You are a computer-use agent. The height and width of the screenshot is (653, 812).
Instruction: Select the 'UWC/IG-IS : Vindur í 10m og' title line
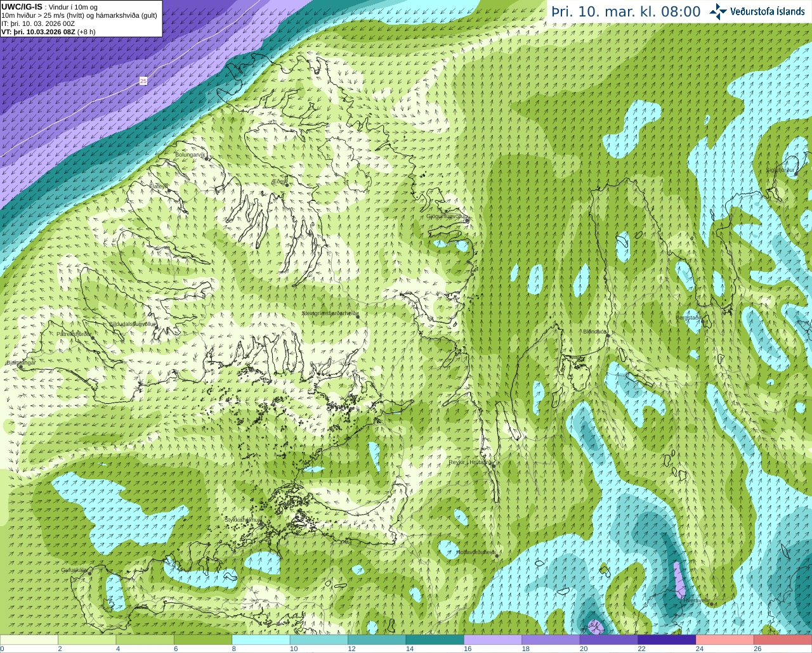pyautogui.click(x=49, y=7)
